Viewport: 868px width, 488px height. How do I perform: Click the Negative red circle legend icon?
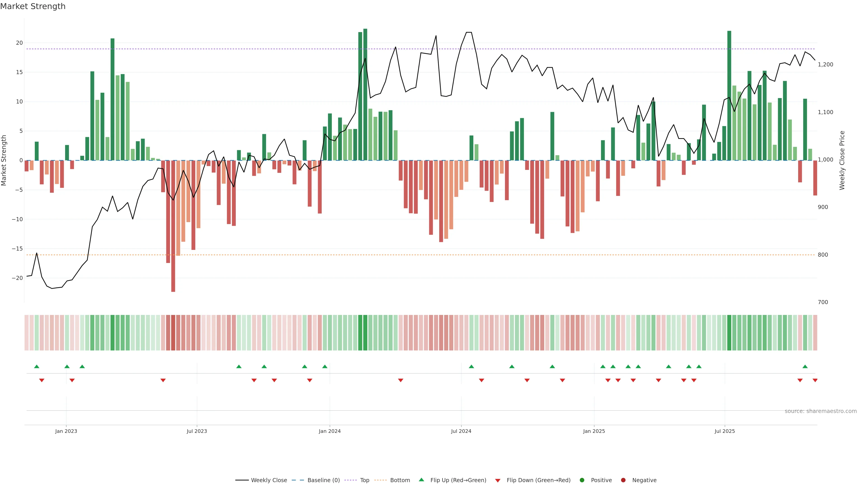click(x=623, y=480)
